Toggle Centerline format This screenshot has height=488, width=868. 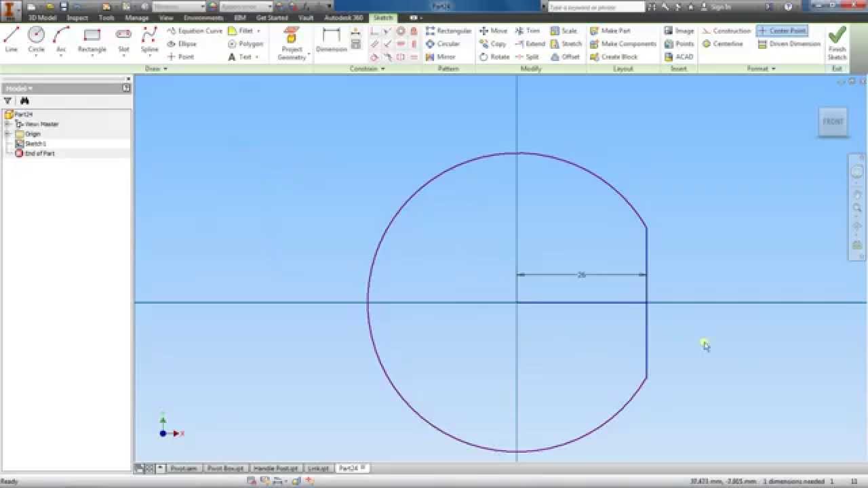723,43
